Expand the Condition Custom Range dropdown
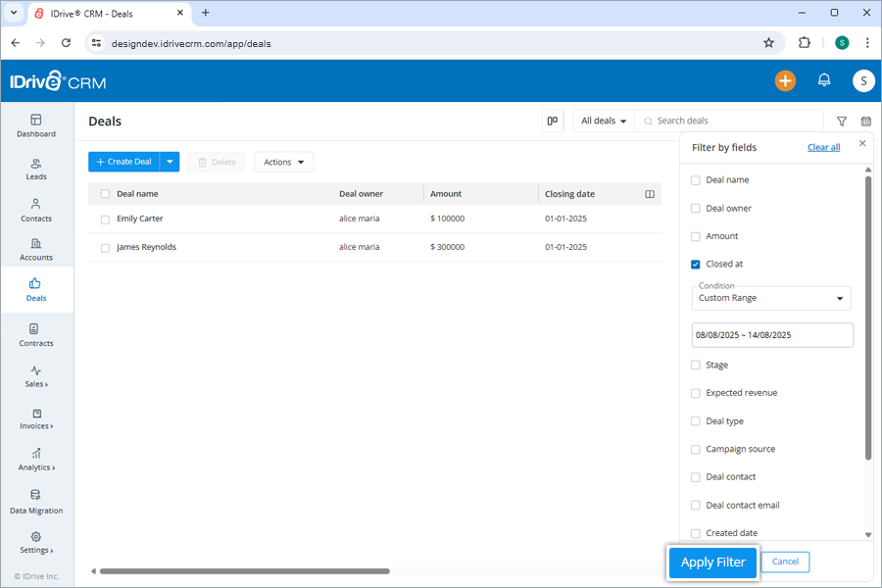Viewport: 882px width, 588px height. tap(771, 298)
